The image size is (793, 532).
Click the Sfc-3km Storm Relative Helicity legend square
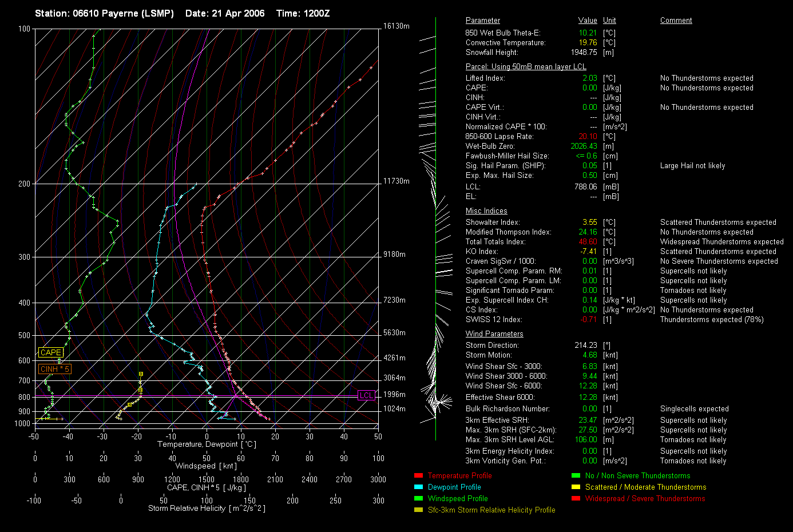click(418, 510)
